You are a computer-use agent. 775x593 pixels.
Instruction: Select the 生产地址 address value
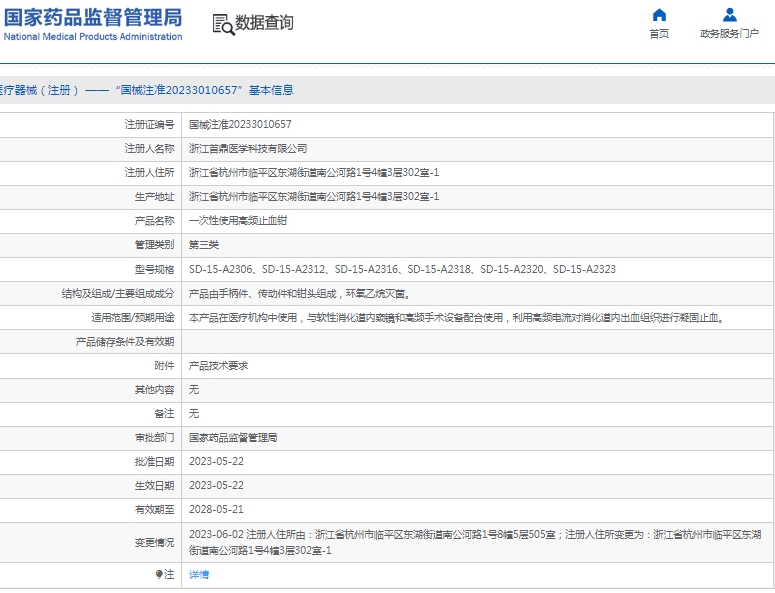pyautogui.click(x=314, y=197)
